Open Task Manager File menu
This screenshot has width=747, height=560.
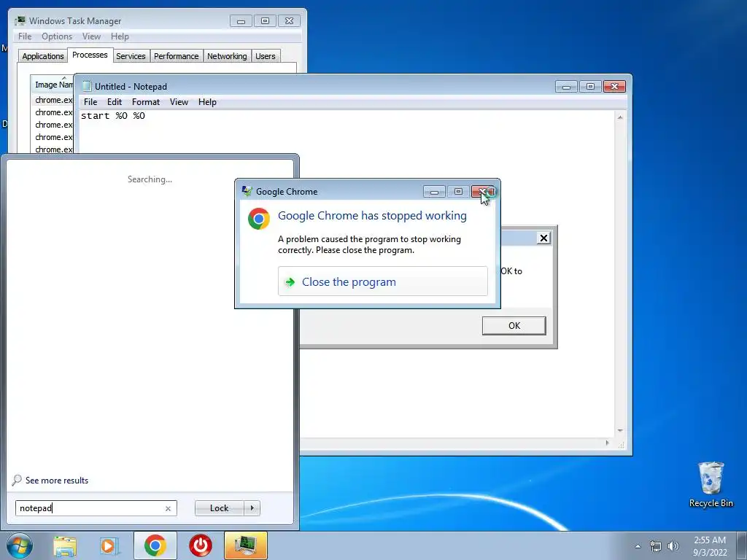(x=25, y=36)
